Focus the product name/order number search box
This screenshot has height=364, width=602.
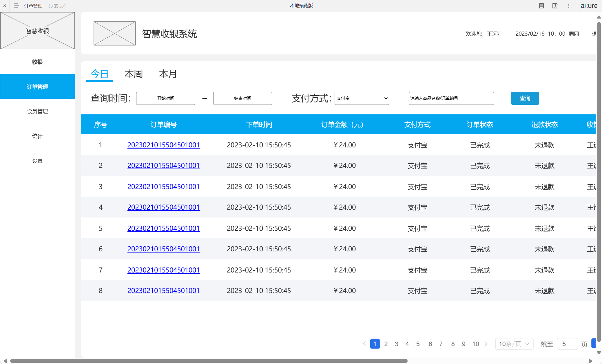coord(451,98)
